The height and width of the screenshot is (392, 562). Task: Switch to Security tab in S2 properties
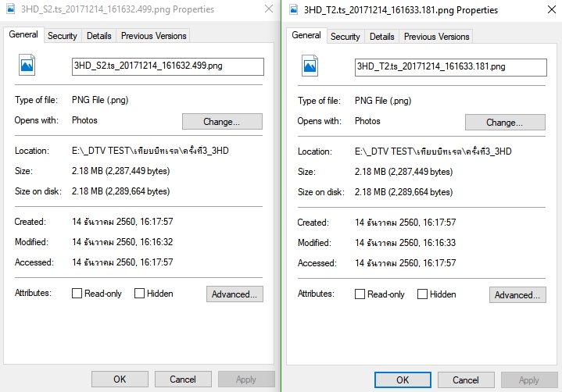pos(63,36)
